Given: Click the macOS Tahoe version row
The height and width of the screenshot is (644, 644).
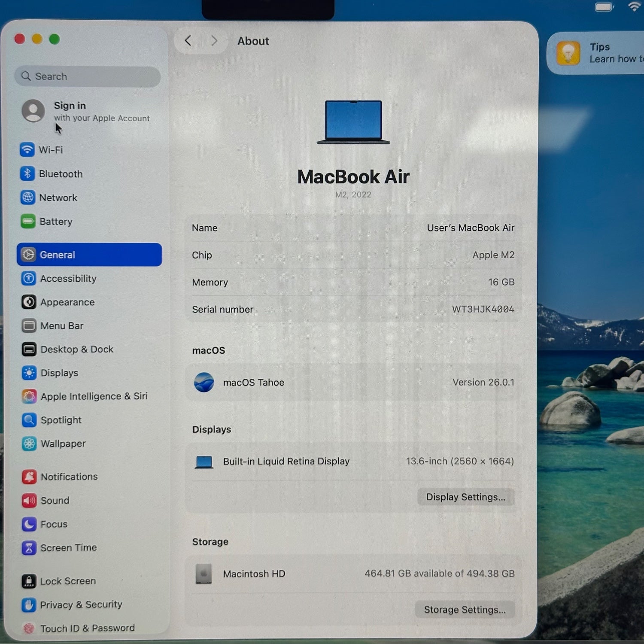Looking at the screenshot, I should point(353,382).
